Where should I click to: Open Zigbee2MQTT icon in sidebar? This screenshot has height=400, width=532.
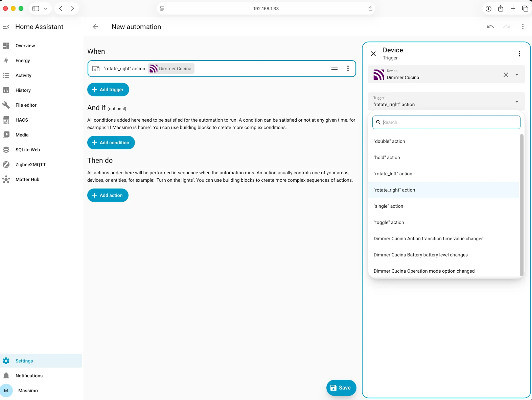6,165
